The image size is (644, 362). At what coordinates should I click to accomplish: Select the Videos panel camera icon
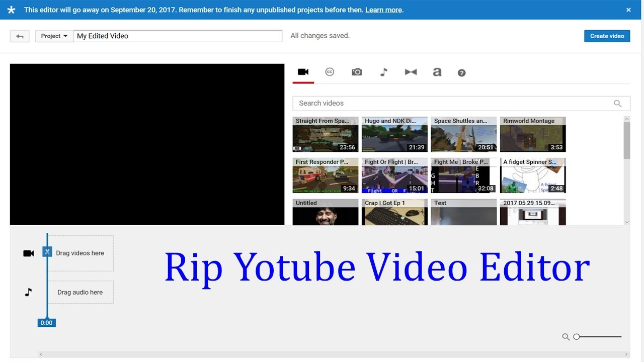(x=302, y=71)
